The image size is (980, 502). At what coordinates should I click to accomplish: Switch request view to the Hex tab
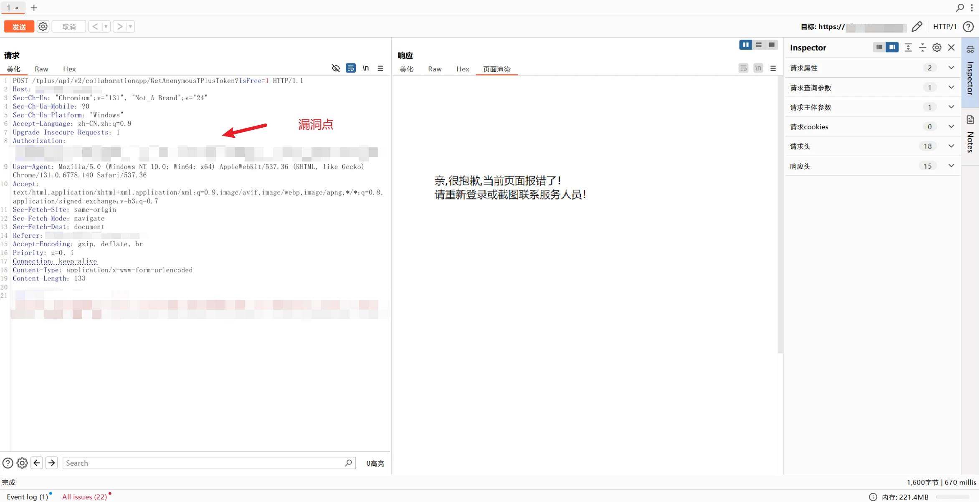[69, 69]
